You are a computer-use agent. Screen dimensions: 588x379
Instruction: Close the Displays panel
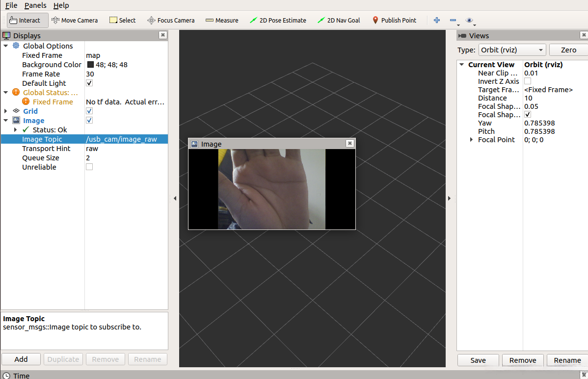[x=163, y=35]
